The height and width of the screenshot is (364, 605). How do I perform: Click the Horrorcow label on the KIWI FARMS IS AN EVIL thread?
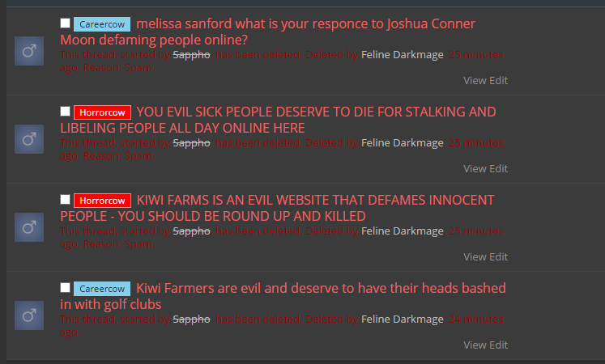pos(102,201)
